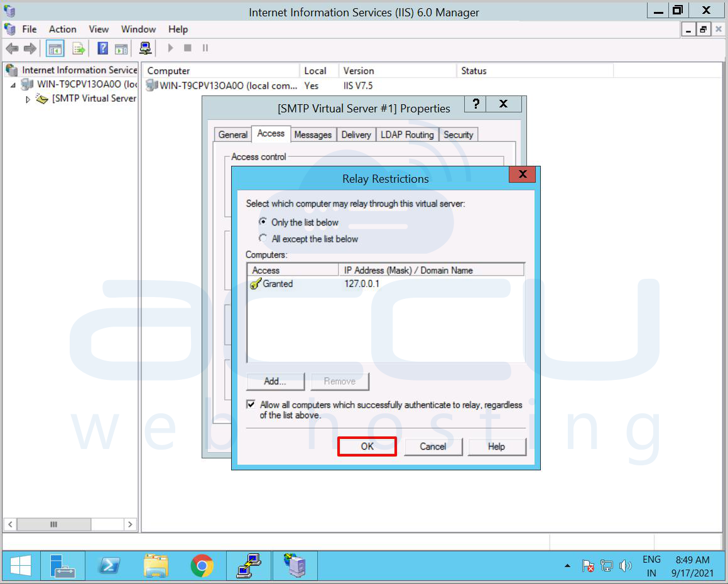This screenshot has height=584, width=728.
Task: Click the question mark in Properties dialog
Action: tap(475, 104)
